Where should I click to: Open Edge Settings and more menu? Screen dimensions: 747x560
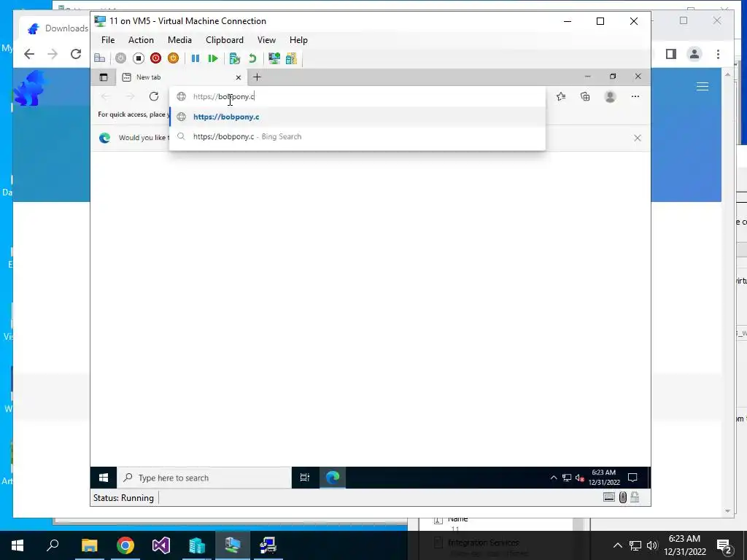coord(635,97)
